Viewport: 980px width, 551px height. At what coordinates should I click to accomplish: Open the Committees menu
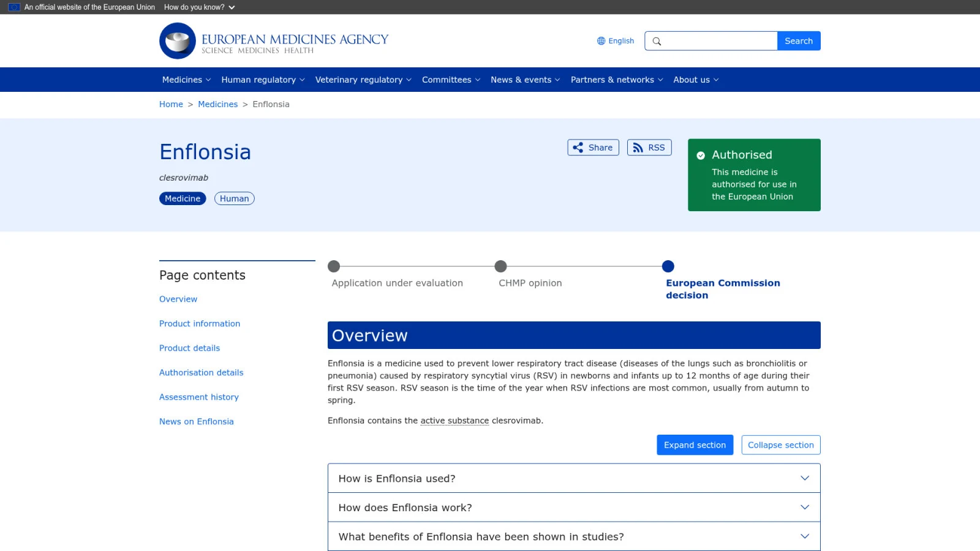click(x=451, y=80)
